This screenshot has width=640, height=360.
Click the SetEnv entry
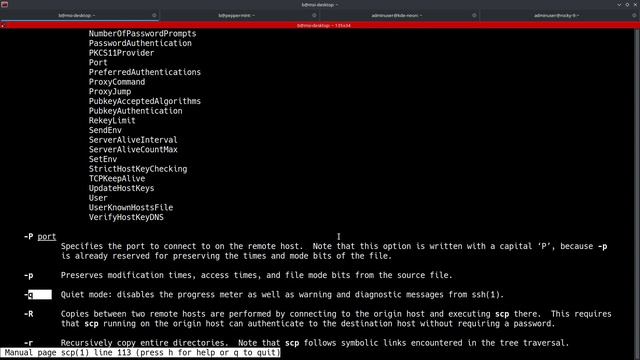click(103, 159)
